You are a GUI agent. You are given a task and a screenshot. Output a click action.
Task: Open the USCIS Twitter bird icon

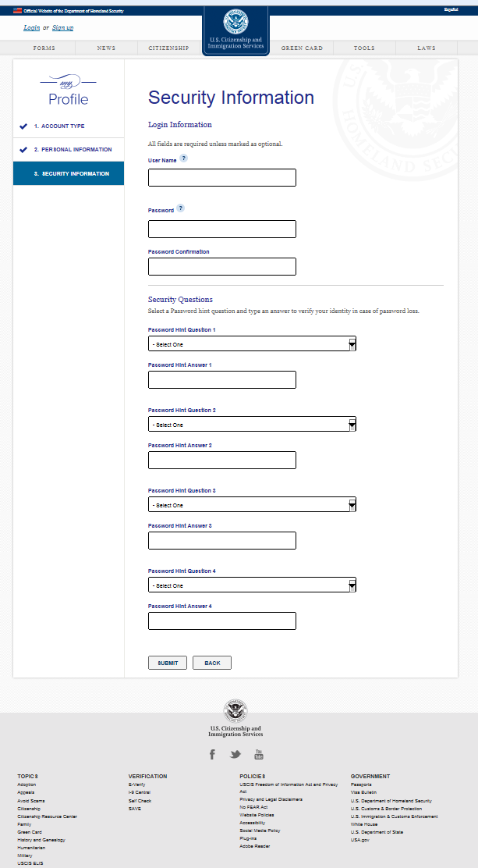pyautogui.click(x=235, y=754)
